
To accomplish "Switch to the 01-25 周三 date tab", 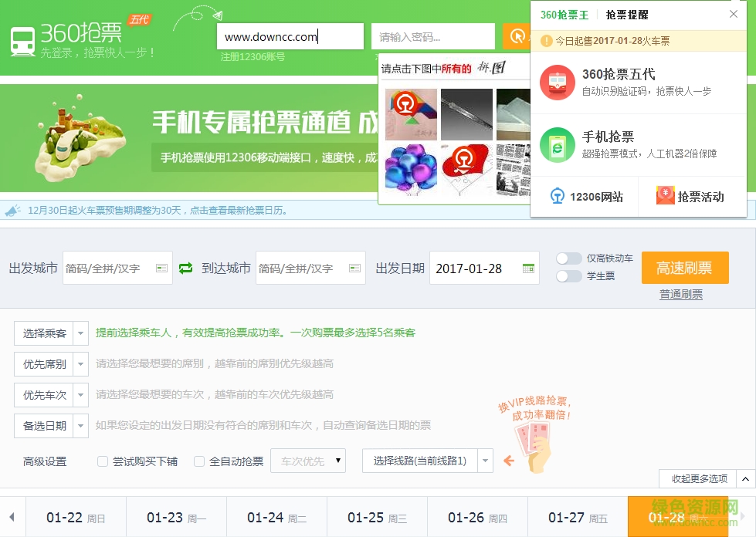I will [x=376, y=517].
